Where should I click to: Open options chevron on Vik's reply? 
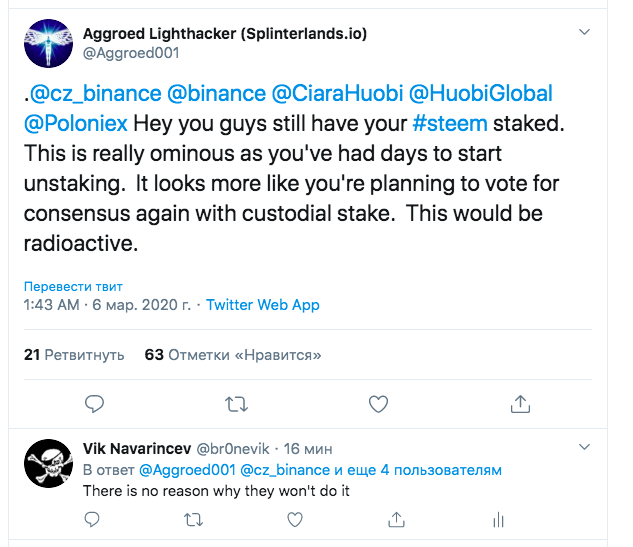[x=585, y=447]
